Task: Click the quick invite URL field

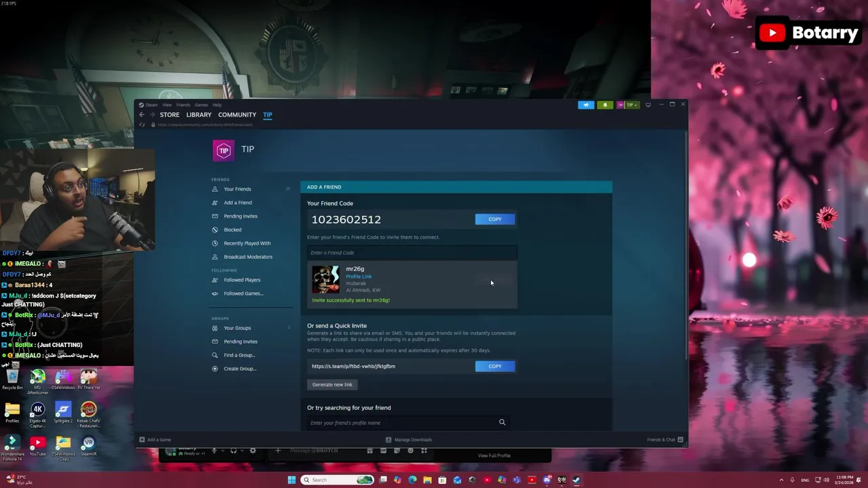Action: coord(391,366)
